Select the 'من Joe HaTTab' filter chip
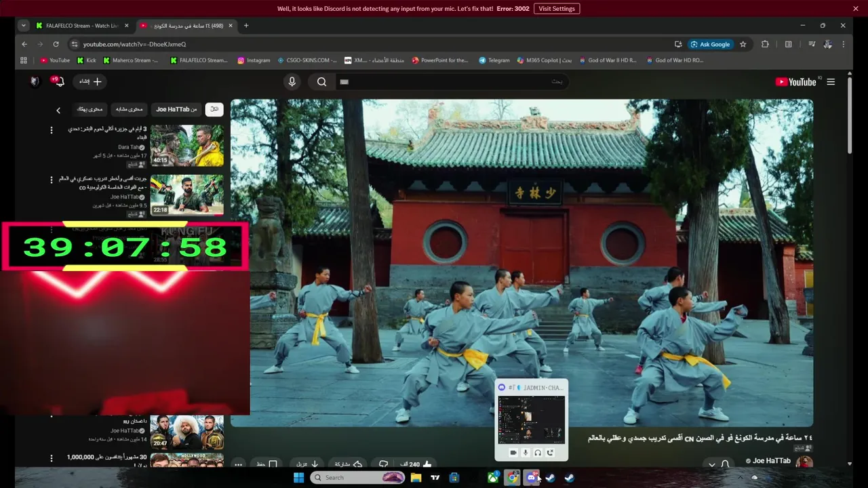Image resolution: width=868 pixels, height=488 pixels. [176, 109]
